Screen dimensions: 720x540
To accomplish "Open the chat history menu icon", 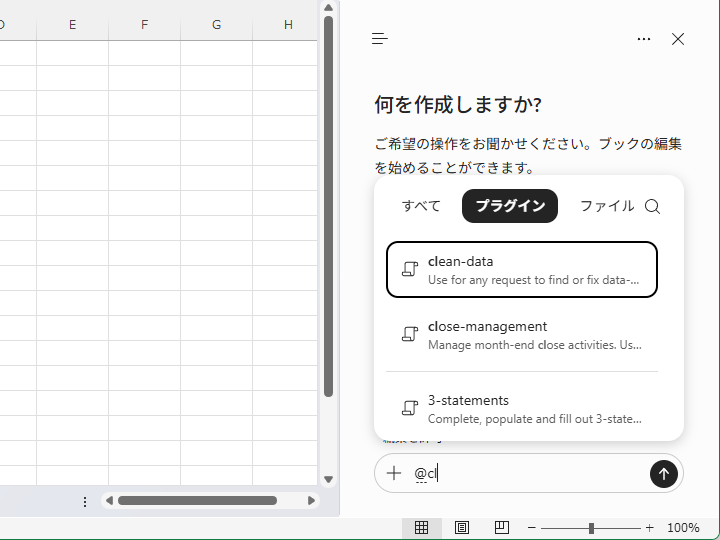I will [x=380, y=39].
